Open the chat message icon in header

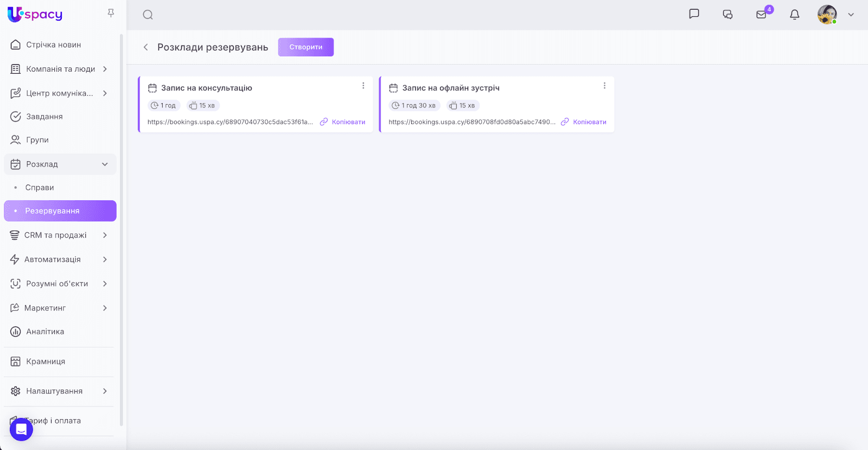(694, 14)
